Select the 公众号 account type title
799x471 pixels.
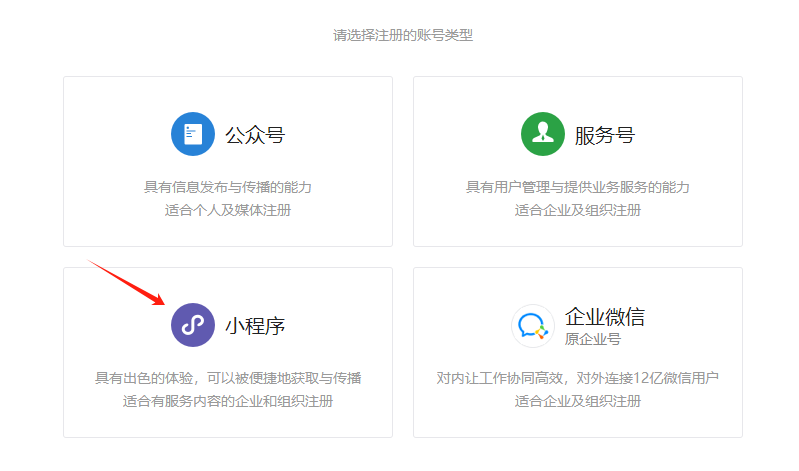point(255,135)
